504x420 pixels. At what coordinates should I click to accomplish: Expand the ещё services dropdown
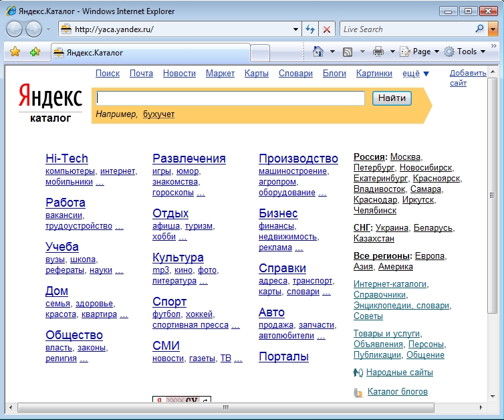(x=415, y=74)
